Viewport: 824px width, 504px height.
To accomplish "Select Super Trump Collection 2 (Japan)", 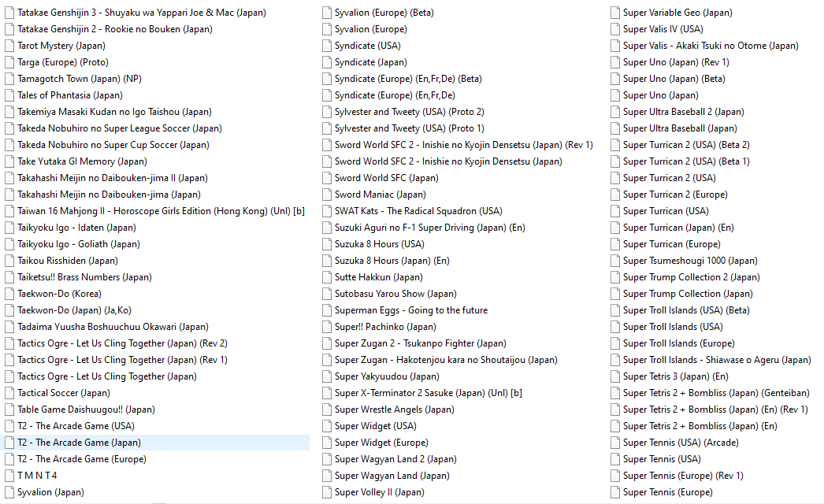I will click(x=691, y=277).
